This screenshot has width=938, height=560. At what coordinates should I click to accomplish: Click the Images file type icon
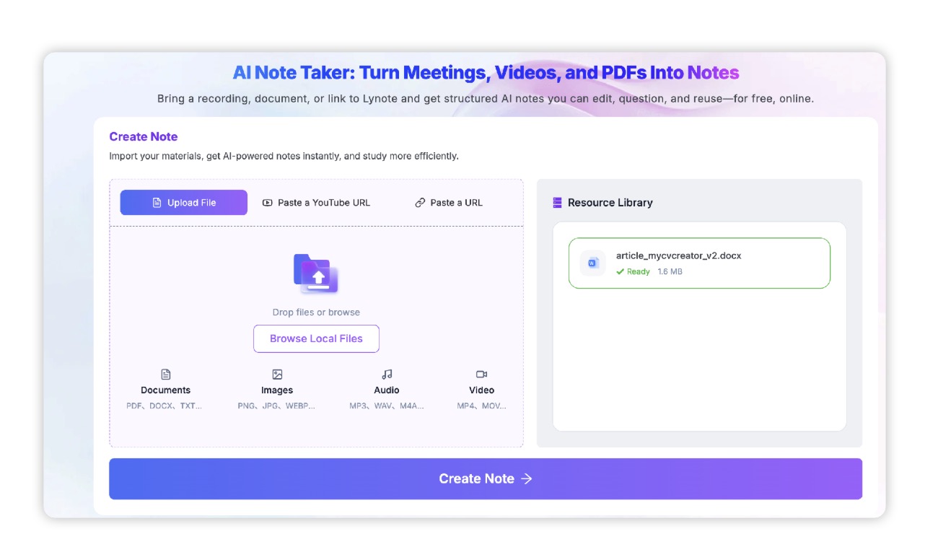pos(277,375)
